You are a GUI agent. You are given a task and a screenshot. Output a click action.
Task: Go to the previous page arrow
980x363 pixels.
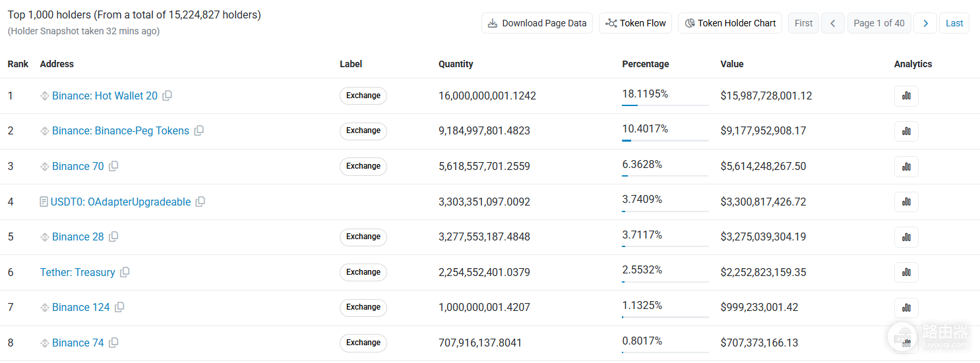[x=833, y=23]
